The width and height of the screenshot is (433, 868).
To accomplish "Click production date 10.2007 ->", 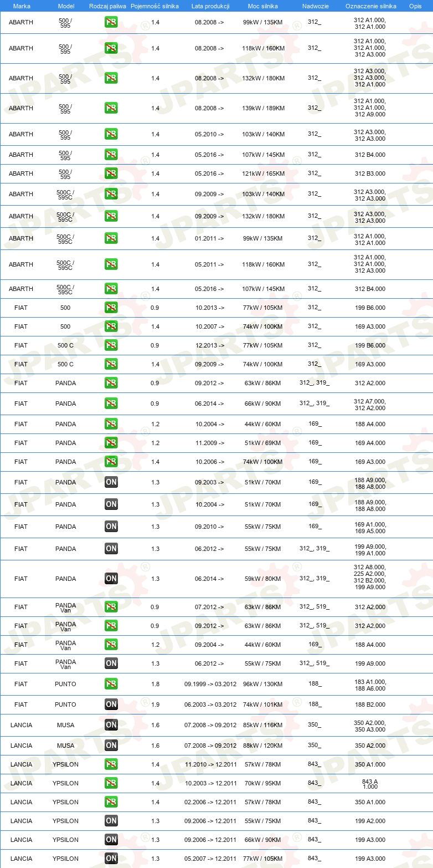I will 209,326.
